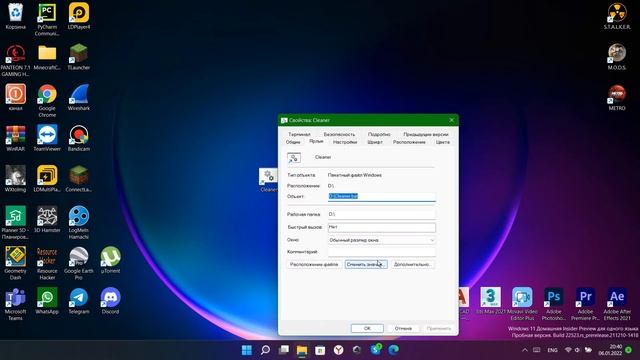The image size is (640, 360).
Task: Open the Шрифт tab
Action: pos(375,142)
